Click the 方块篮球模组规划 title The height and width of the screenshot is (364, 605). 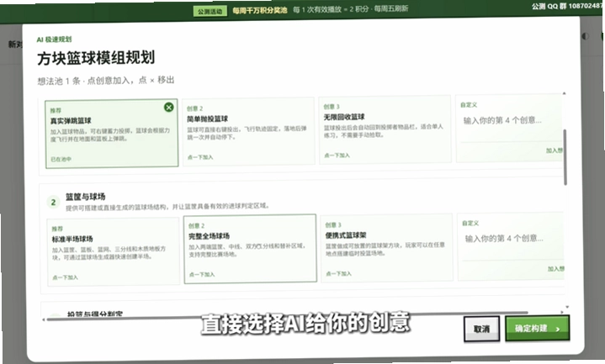coord(96,58)
